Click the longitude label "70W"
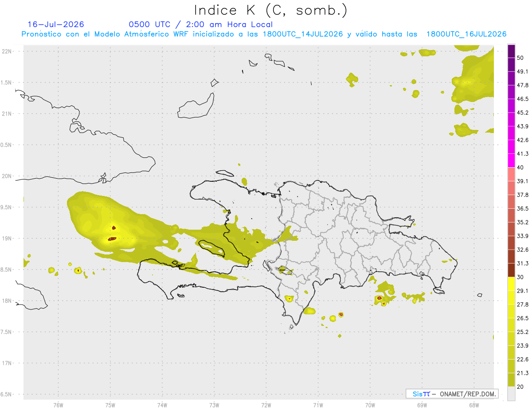Viewport: 532px width, 411px height. pos(370,405)
